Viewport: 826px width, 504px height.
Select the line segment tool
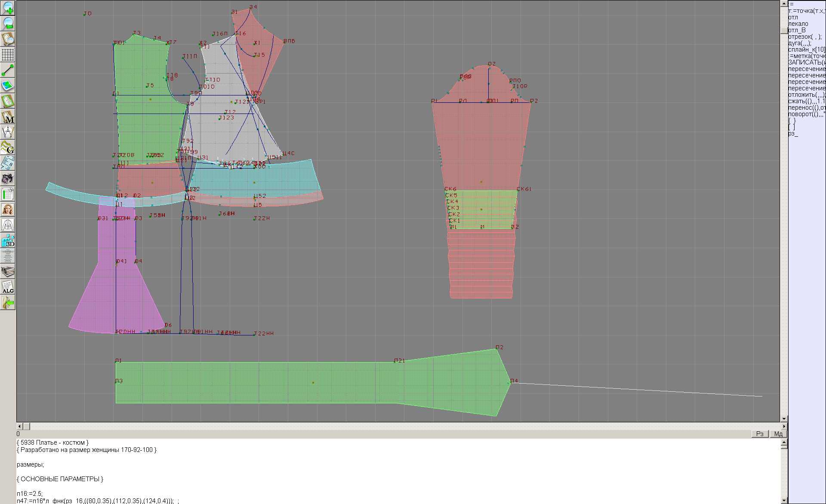pos(8,70)
